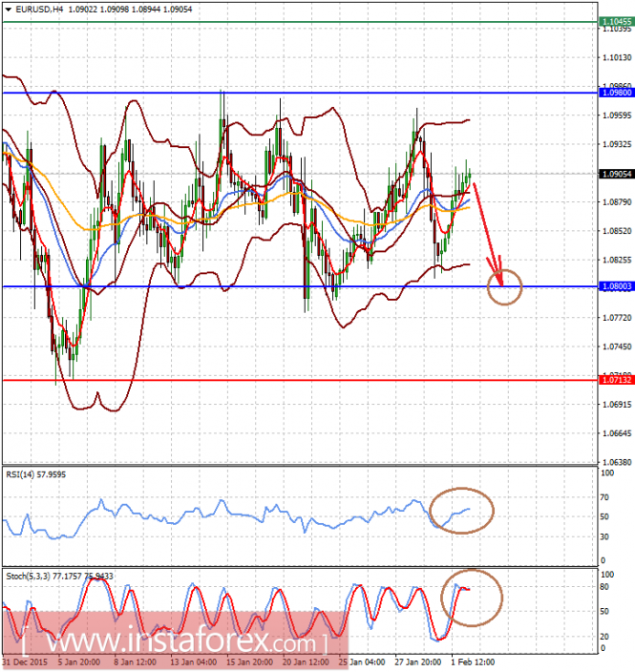Open the EURUSD,H4 chart dropdown triangle

(9, 9)
